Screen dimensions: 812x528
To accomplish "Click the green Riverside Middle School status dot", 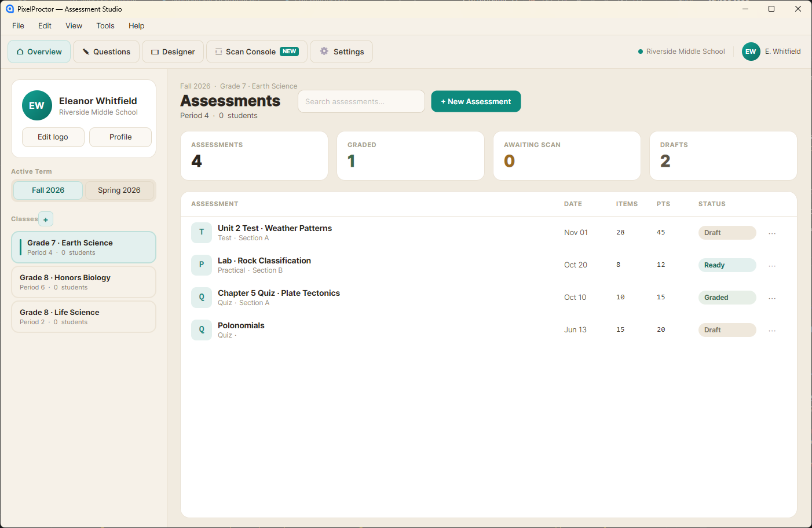I will point(641,52).
